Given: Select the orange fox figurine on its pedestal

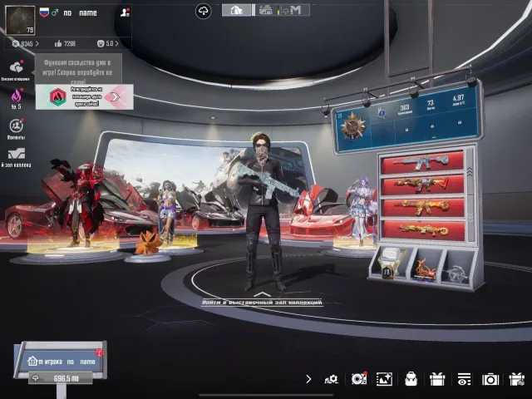Looking at the screenshot, I should [148, 244].
